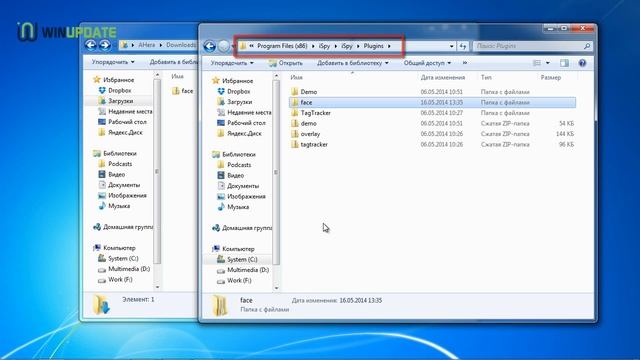
Task: Open Dropbox in front window sidebar
Action: point(238,91)
